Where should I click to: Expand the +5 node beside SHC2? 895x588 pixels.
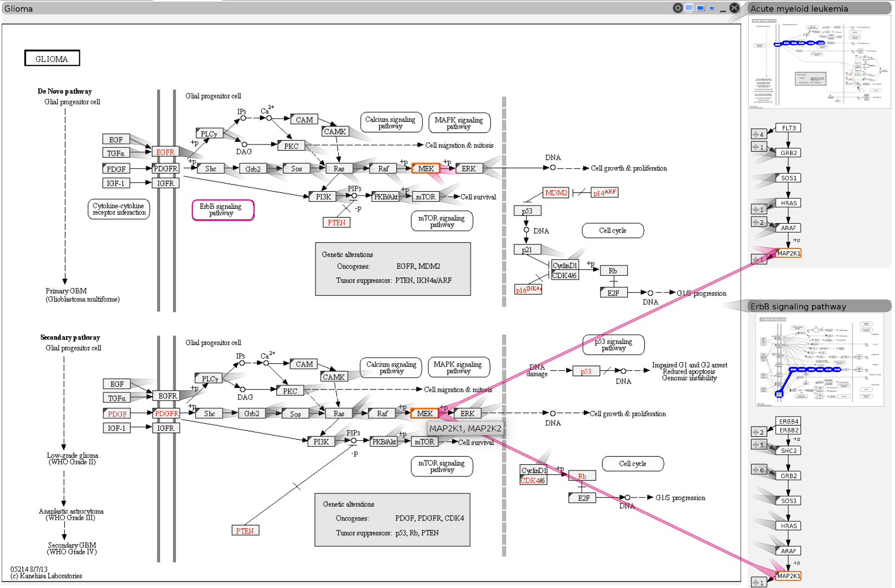click(759, 445)
